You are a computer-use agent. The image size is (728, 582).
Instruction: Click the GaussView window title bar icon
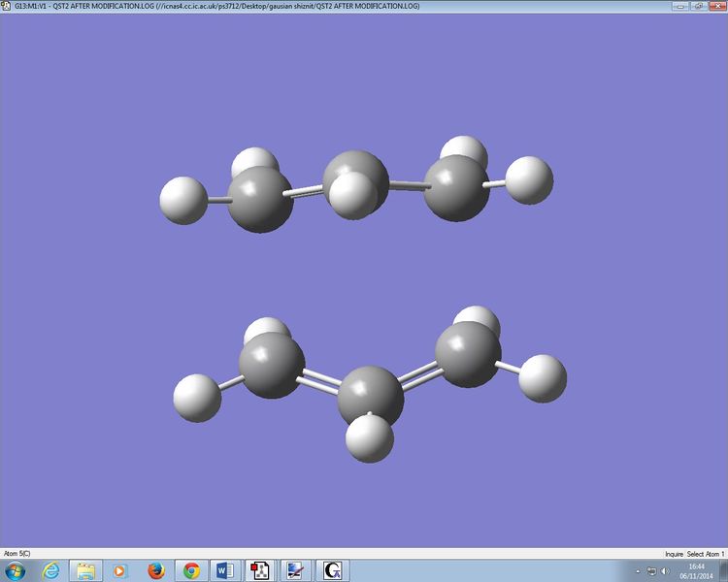pyautogui.click(x=6, y=6)
